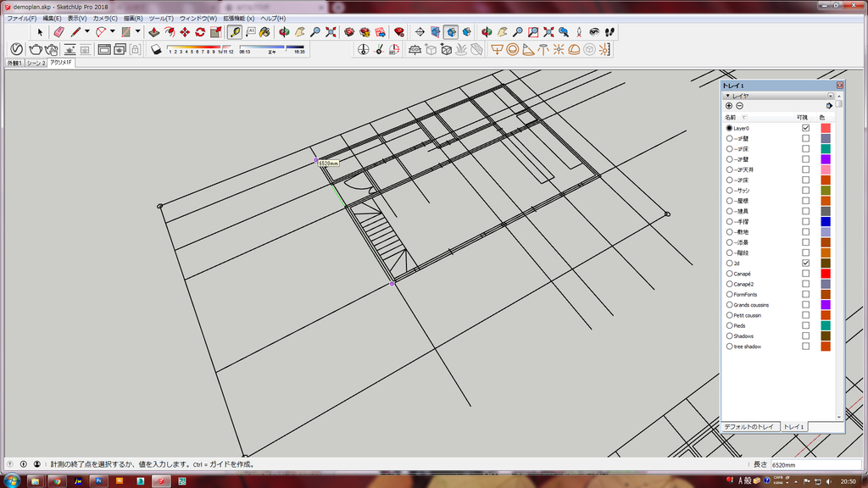Enable visibility for --1F壁 layer
868x488 pixels.
805,138
